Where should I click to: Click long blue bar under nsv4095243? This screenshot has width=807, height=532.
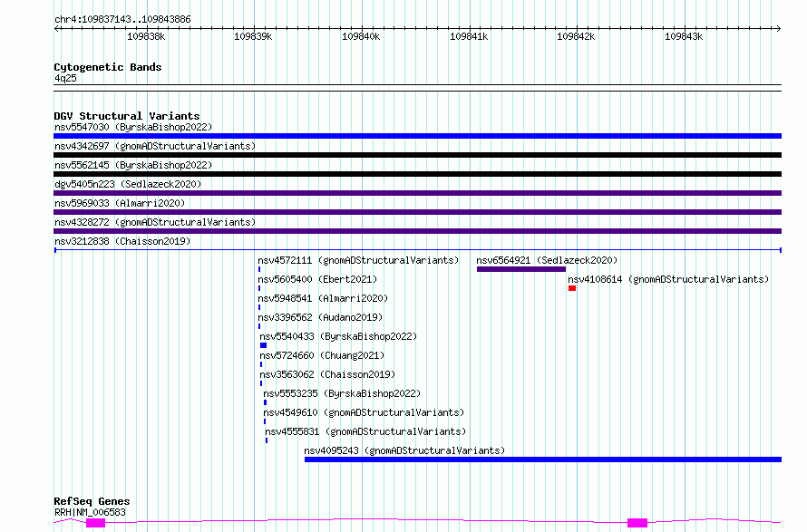point(543,459)
